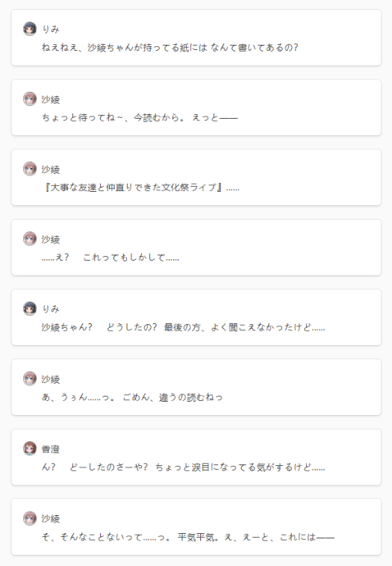392x566 pixels.
Task: Click 沙綾's avatar beside 'ごめん、違うの読むねっ'
Action: click(30, 379)
